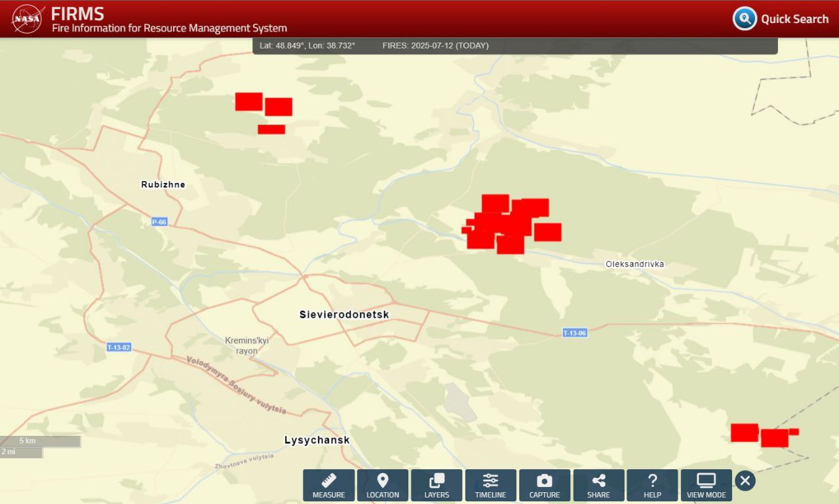Open the Help menu
Image resolution: width=839 pixels, height=504 pixels.
pyautogui.click(x=652, y=485)
